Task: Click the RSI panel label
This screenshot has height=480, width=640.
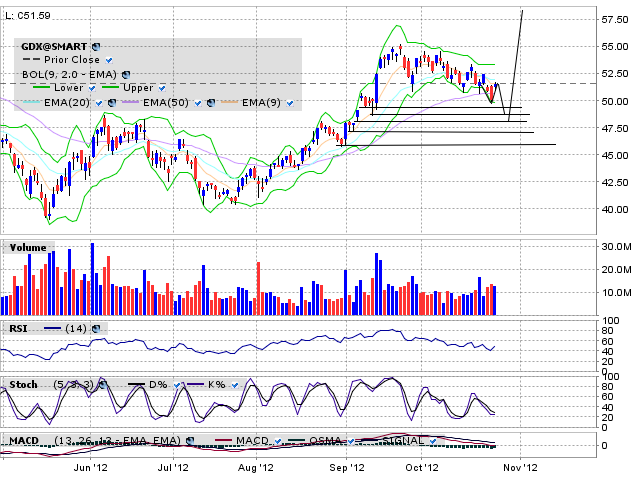Action: tap(18, 327)
